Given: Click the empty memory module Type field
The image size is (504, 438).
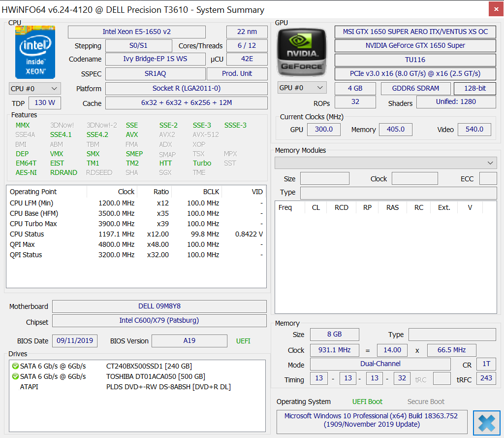Looking at the screenshot, I should (399, 193).
